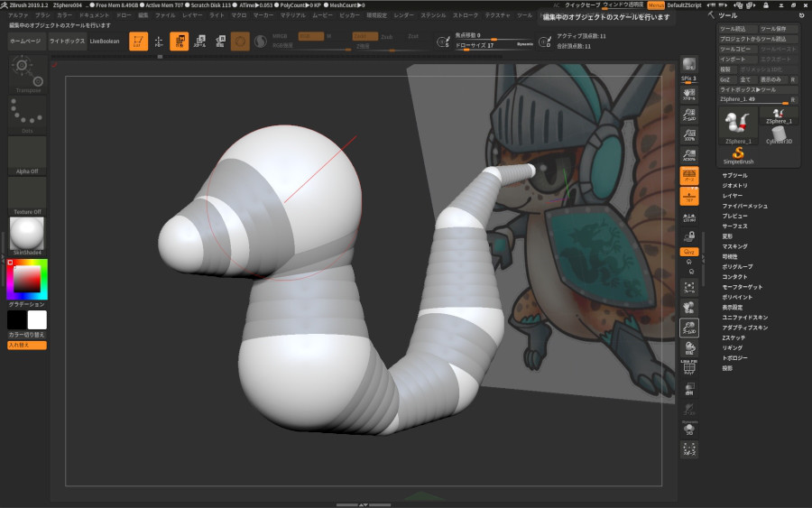Open the ブラシ menu
812x508 pixels.
coord(42,15)
